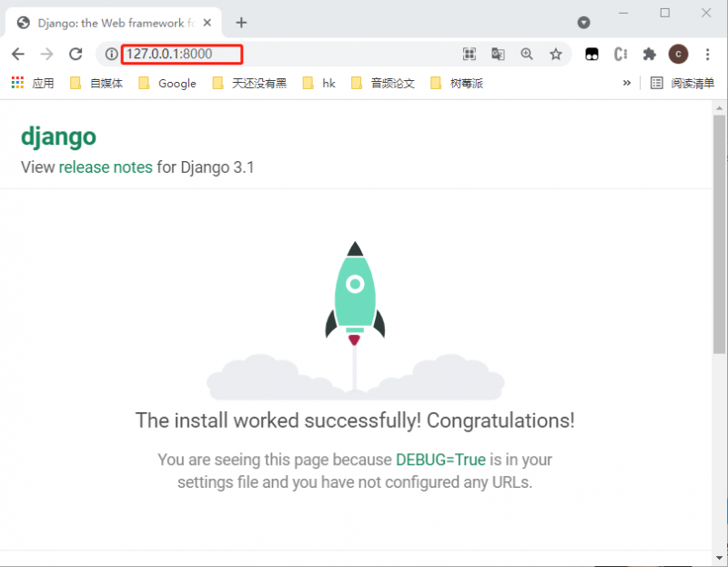Image resolution: width=728 pixels, height=567 pixels.
Task: Open the 天还没有黑 bookmark folder
Action: tap(249, 83)
